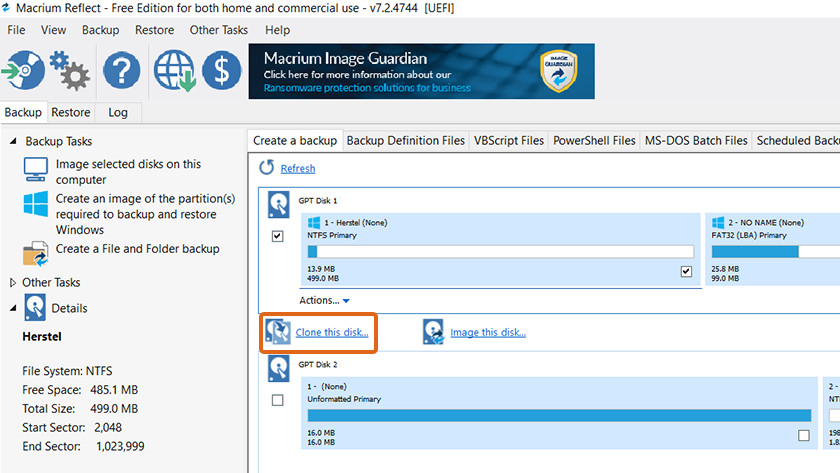Open help with the question mark icon
840x473 pixels.
pos(122,70)
